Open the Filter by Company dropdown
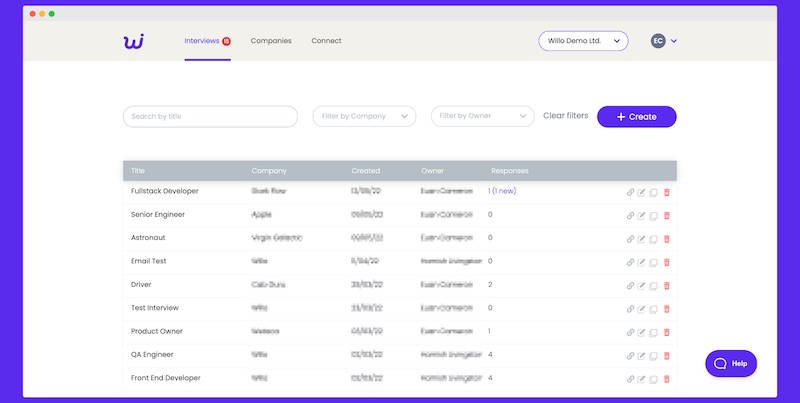800x403 pixels. pyautogui.click(x=364, y=116)
